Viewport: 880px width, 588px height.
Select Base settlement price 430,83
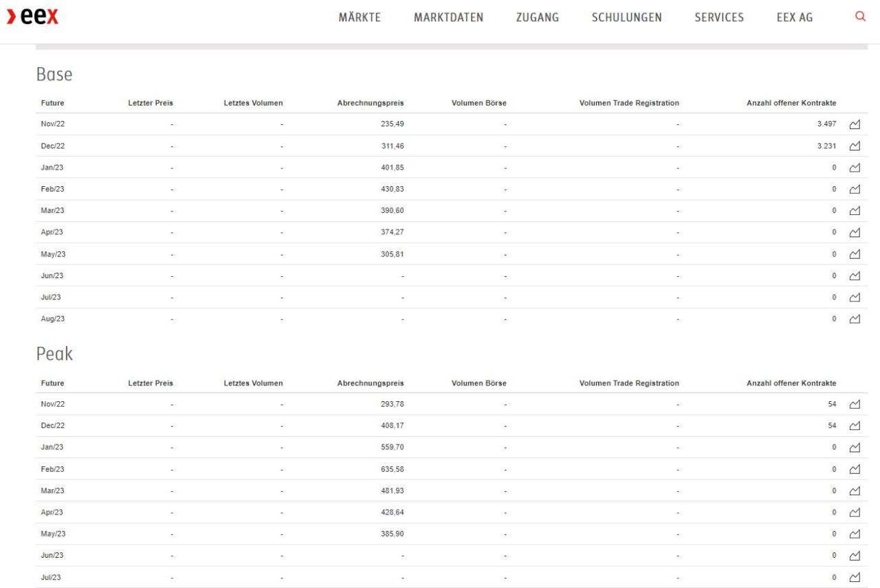coord(393,189)
